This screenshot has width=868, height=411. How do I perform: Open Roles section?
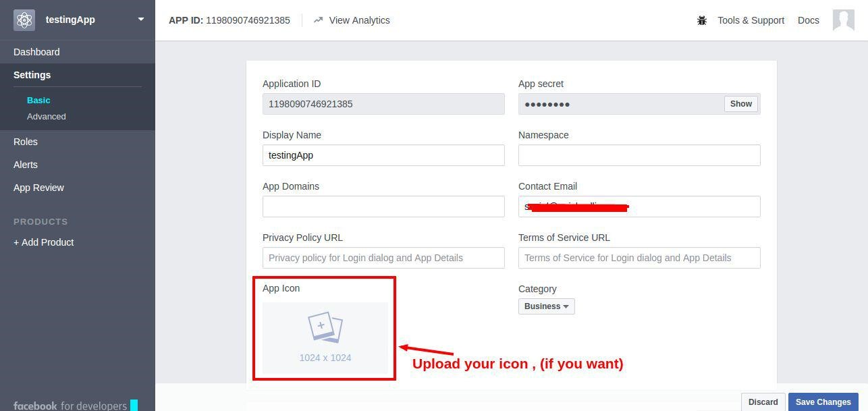point(26,142)
